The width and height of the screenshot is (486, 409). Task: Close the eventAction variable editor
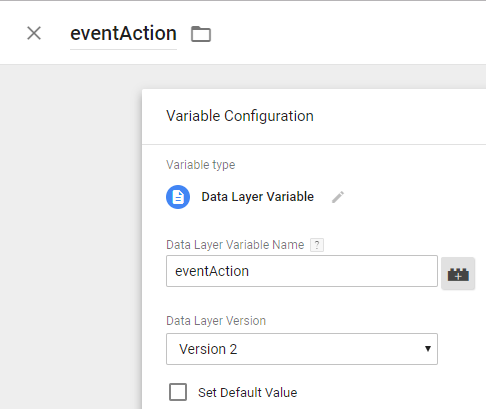point(34,33)
